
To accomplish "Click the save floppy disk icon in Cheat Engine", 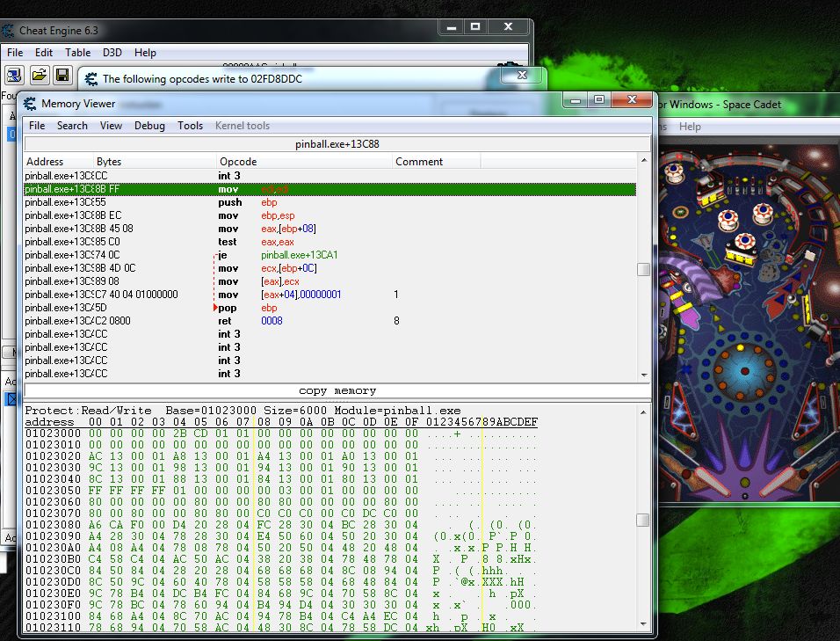I will coord(62,75).
